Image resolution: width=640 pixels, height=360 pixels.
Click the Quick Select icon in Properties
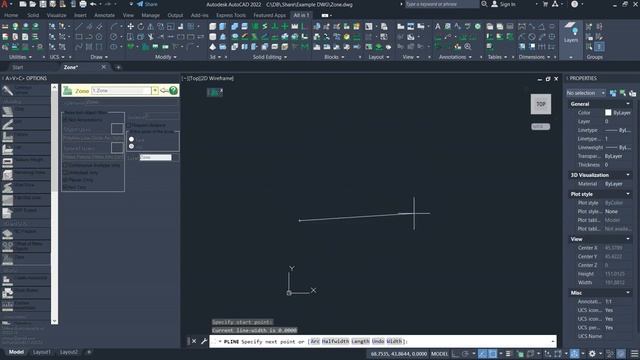[632, 93]
